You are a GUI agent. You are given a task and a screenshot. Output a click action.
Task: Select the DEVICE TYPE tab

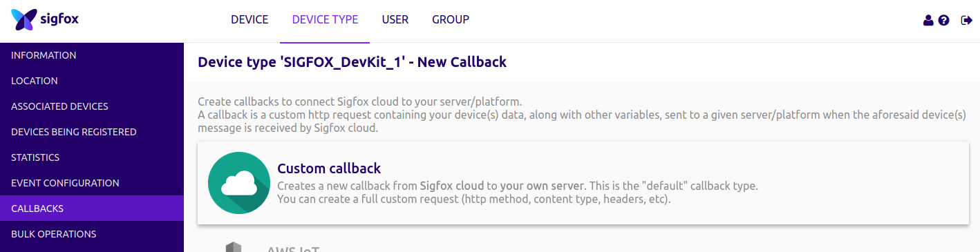tap(325, 19)
